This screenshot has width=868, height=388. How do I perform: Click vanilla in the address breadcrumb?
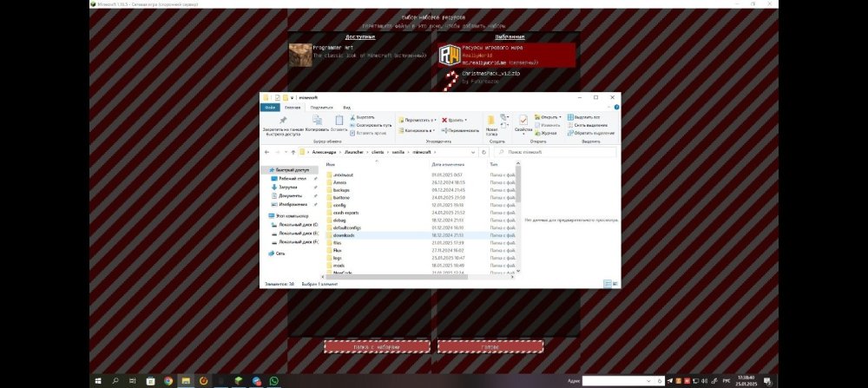(x=398, y=152)
